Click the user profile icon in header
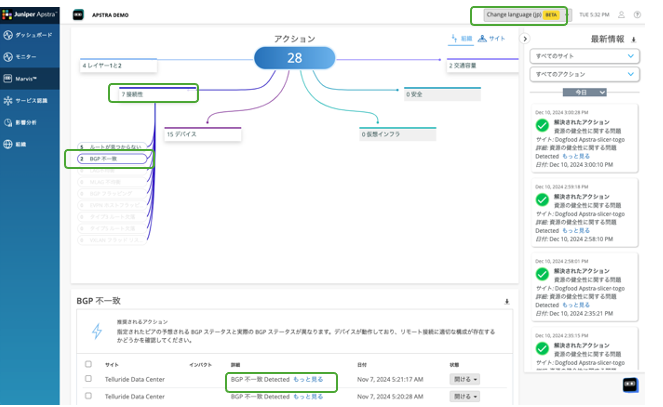663x407 pixels. 621,15
